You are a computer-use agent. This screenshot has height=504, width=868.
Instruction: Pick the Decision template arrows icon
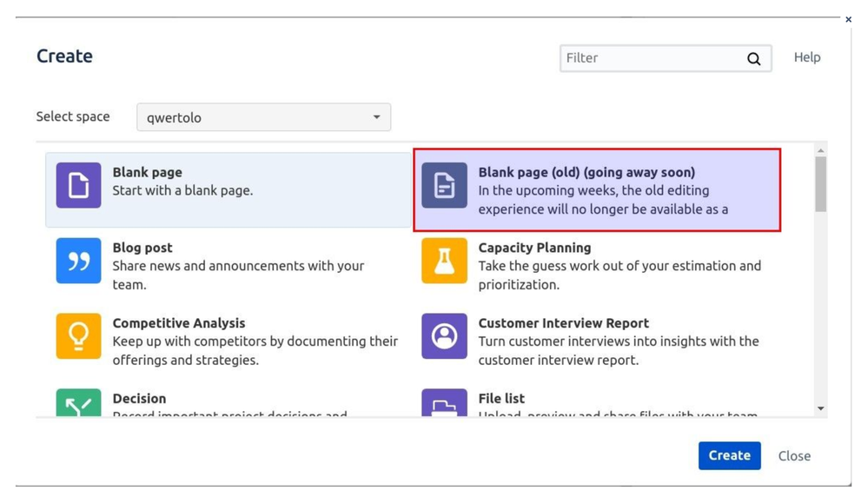coord(78,402)
